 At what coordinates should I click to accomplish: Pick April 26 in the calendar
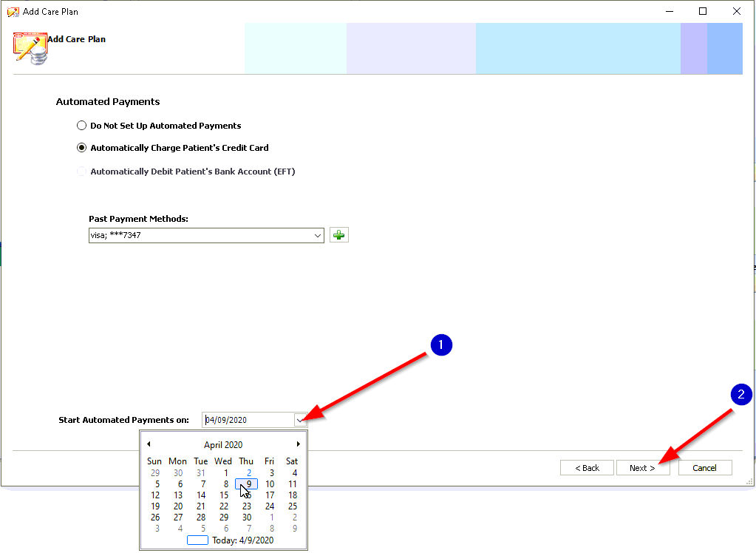point(154,518)
